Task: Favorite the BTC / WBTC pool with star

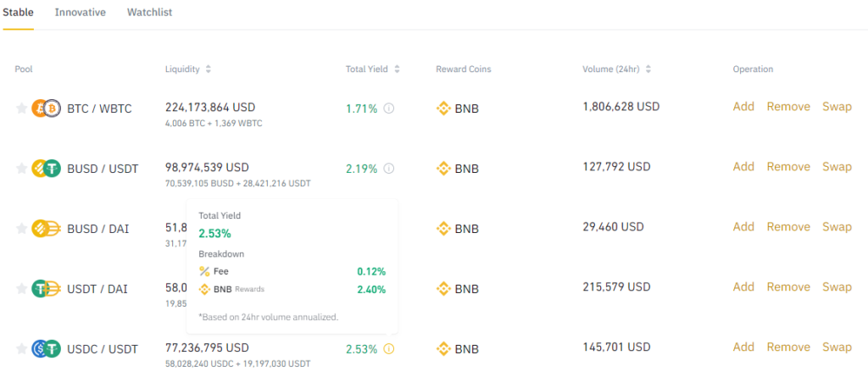Action: 21,108
